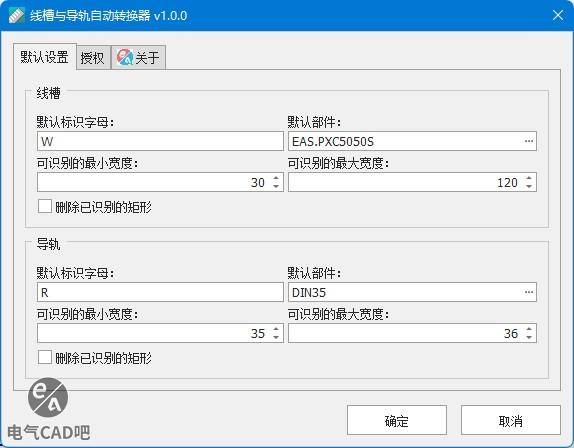Focus the 导轨 默认标识字母 field with R

click(x=160, y=292)
